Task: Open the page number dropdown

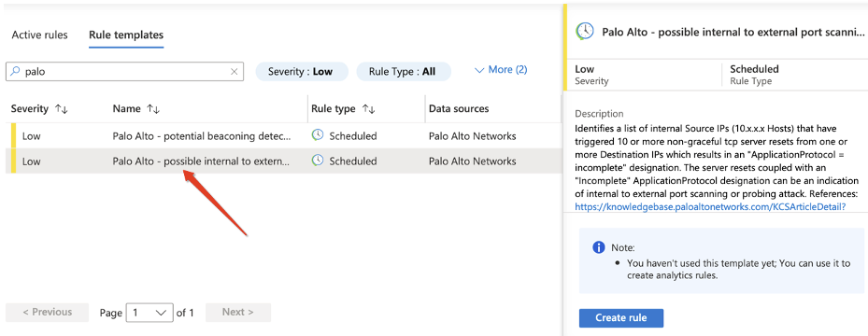Action: 149,313
